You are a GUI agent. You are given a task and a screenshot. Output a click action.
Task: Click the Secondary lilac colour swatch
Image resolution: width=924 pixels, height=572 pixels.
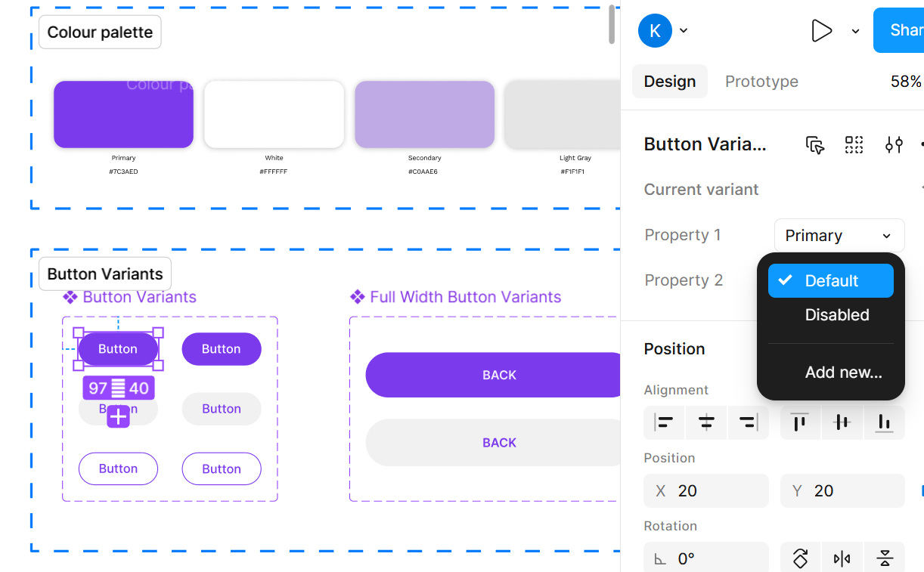pos(424,115)
